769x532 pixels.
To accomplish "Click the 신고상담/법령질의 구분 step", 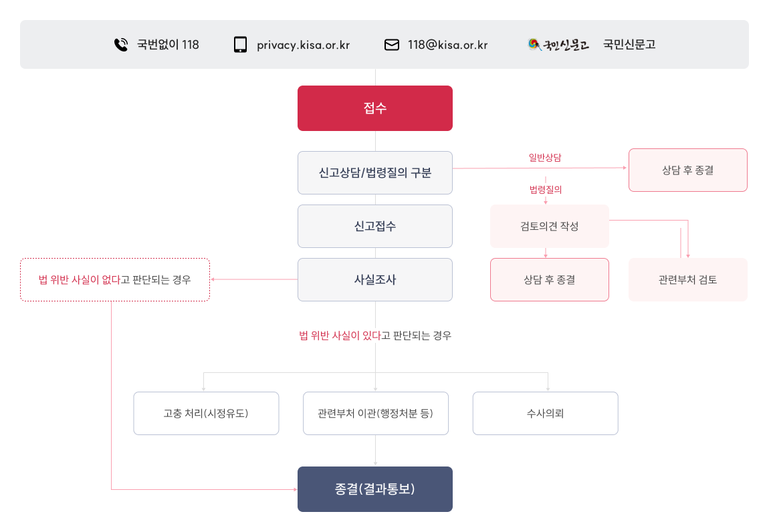I will coord(375,173).
